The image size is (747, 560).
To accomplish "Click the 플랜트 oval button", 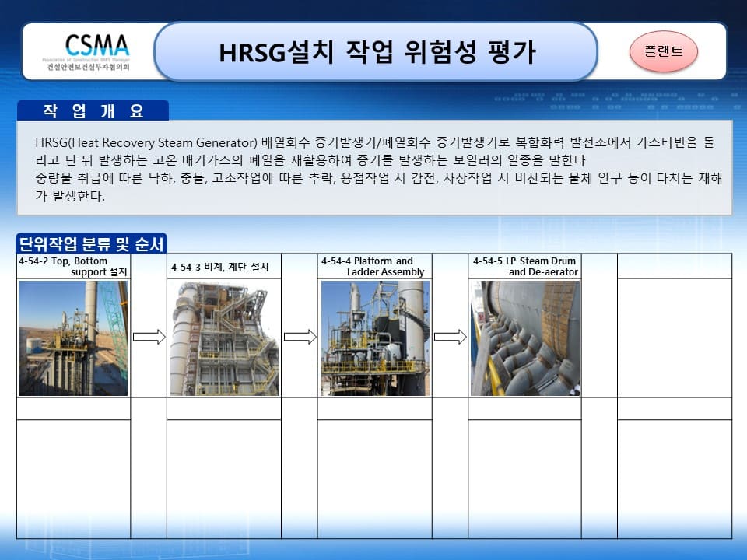I will (x=664, y=51).
